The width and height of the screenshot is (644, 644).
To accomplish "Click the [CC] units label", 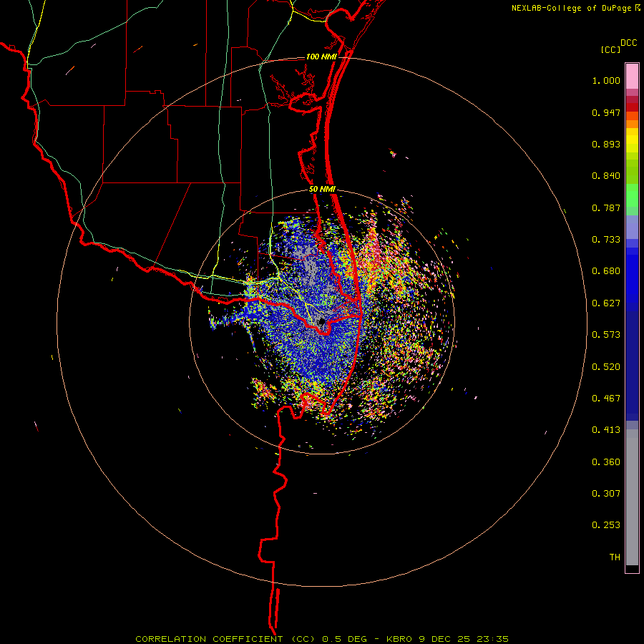I will tap(611, 49).
